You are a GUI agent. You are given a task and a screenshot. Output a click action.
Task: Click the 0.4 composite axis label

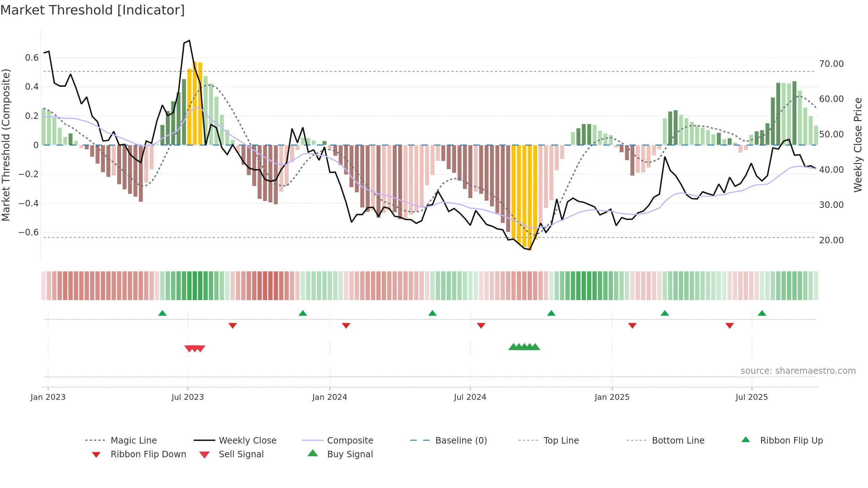[32, 87]
